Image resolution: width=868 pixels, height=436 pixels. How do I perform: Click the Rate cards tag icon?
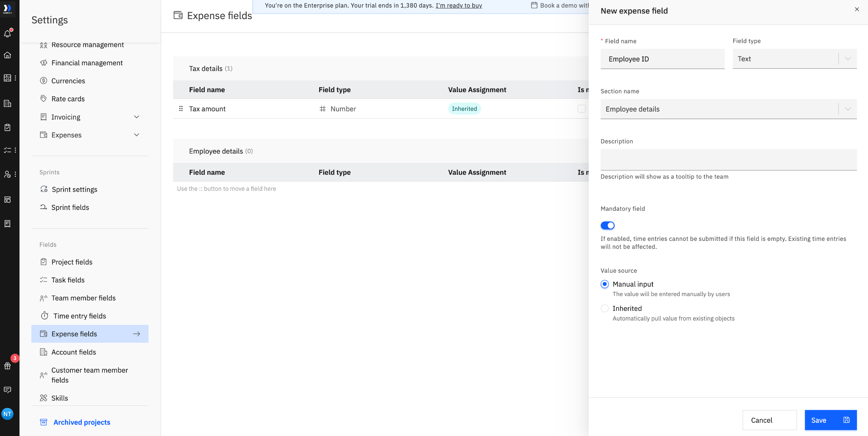pos(44,99)
